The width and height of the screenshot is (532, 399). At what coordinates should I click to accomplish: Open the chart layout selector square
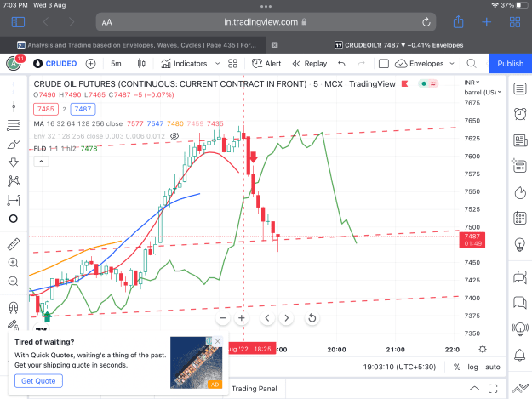pos(383,64)
